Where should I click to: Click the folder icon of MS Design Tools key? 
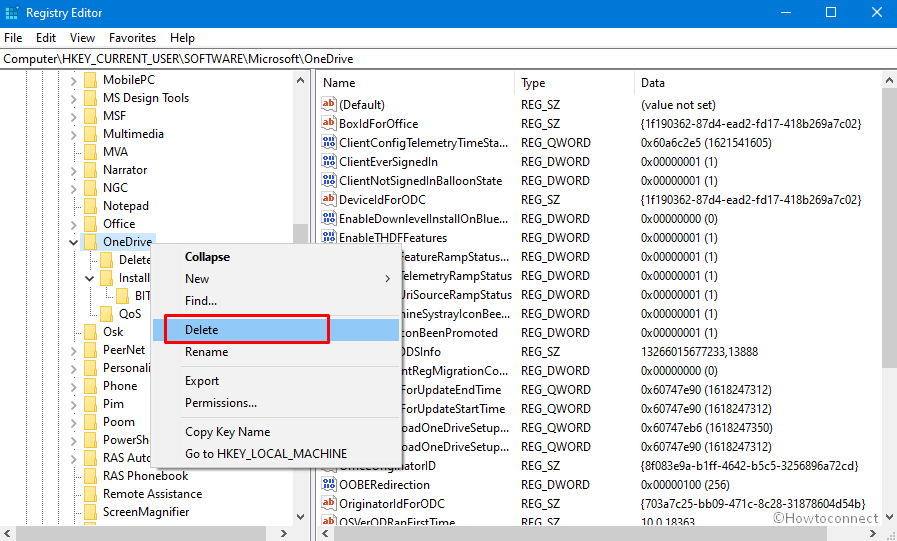coord(90,98)
